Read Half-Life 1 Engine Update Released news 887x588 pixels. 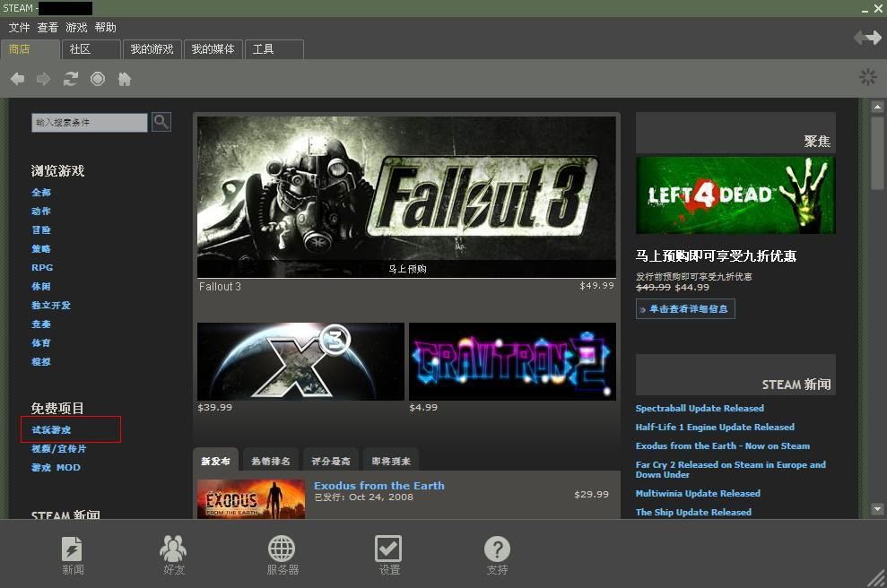coord(715,427)
